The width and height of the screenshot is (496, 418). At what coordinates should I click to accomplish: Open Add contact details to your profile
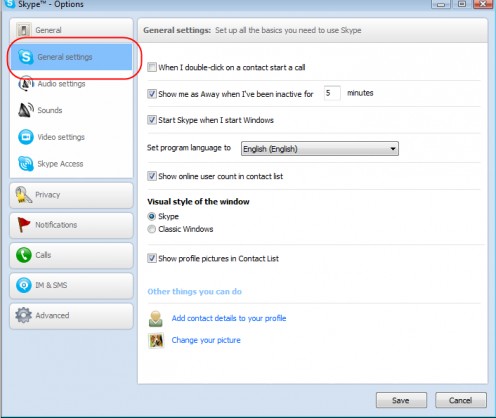[x=229, y=318]
